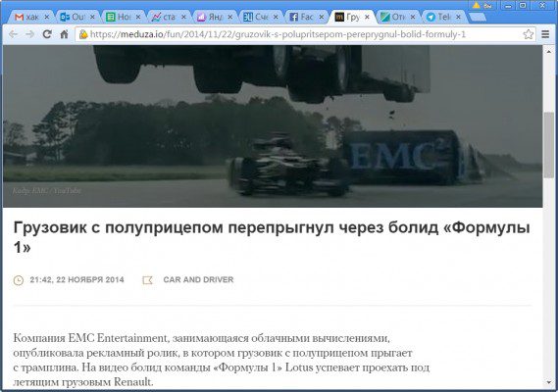This screenshot has height=392, width=558.
Task: Go to the browser home page icon
Action: point(64,34)
